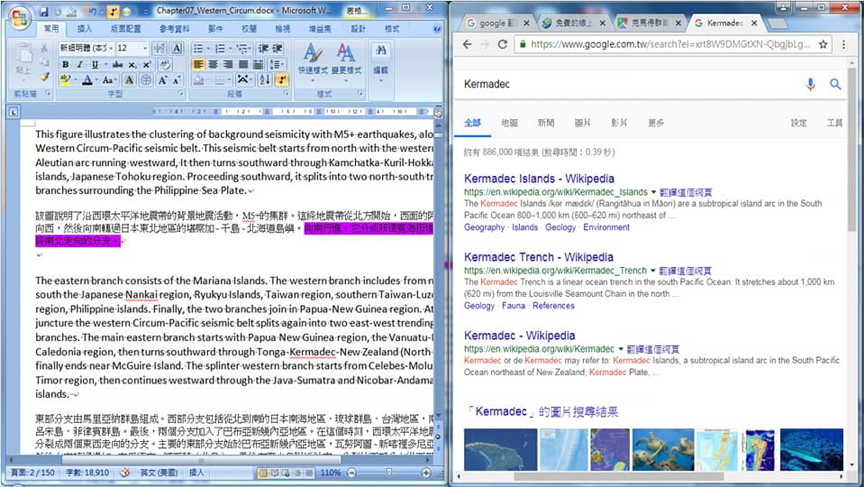Click the tab selector box at ruler left
Screen dimensions: 864x487
click(x=13, y=112)
